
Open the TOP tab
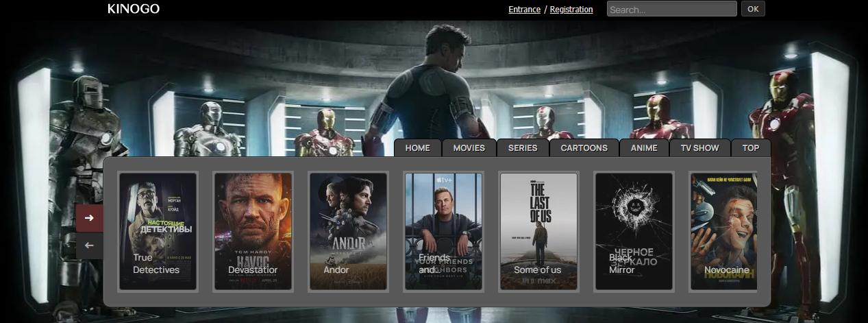point(751,148)
